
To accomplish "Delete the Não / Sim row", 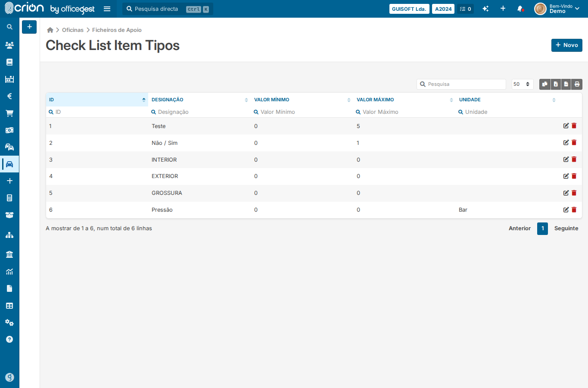I will pyautogui.click(x=574, y=143).
